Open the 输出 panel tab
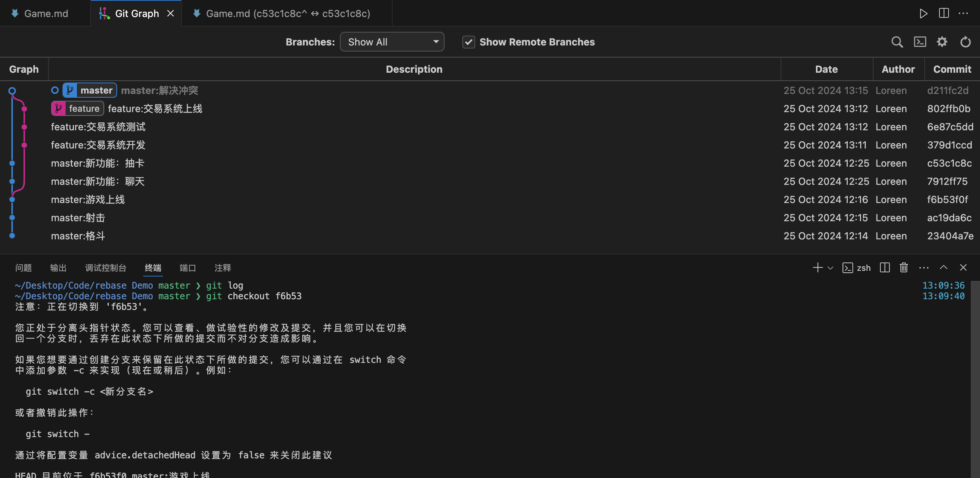 tap(58, 268)
